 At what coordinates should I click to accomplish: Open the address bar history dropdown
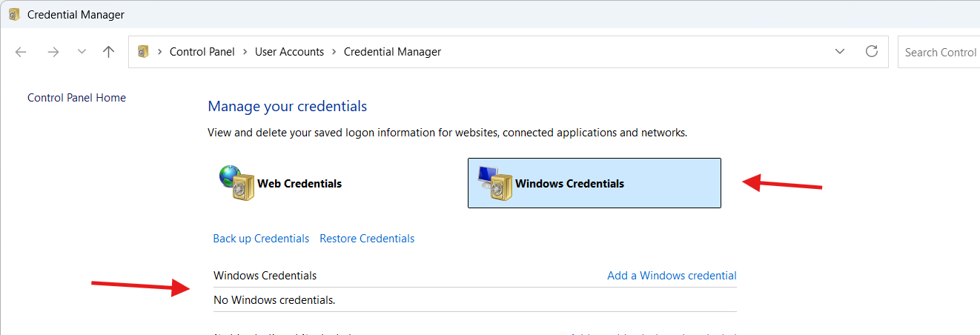(840, 52)
